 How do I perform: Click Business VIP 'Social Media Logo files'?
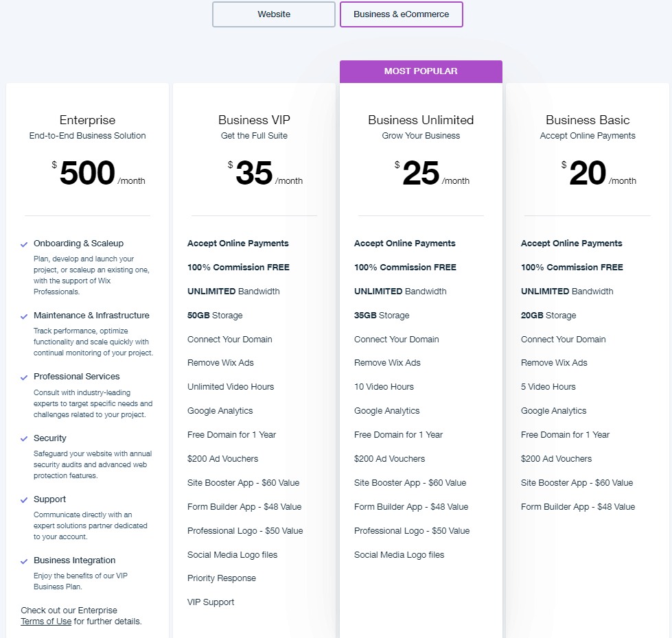click(232, 554)
